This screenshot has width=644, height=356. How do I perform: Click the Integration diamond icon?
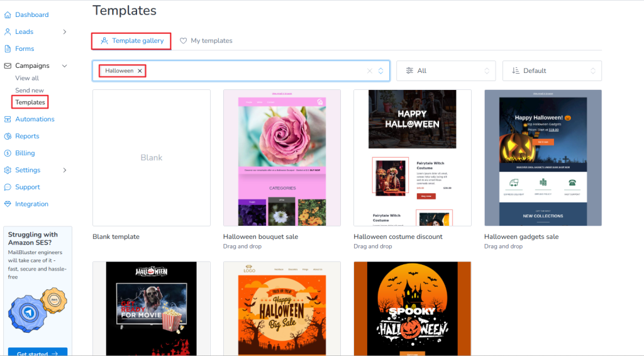click(8, 204)
